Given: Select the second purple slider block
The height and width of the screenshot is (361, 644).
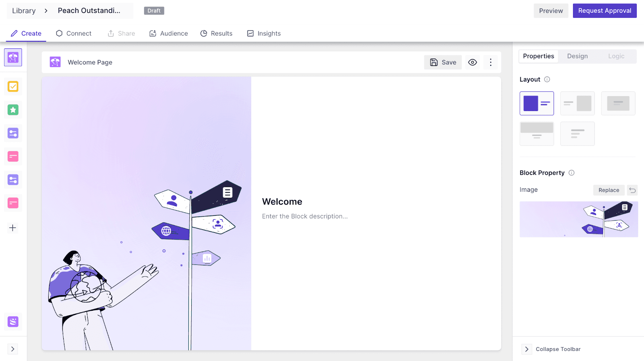Looking at the screenshot, I should [13, 180].
